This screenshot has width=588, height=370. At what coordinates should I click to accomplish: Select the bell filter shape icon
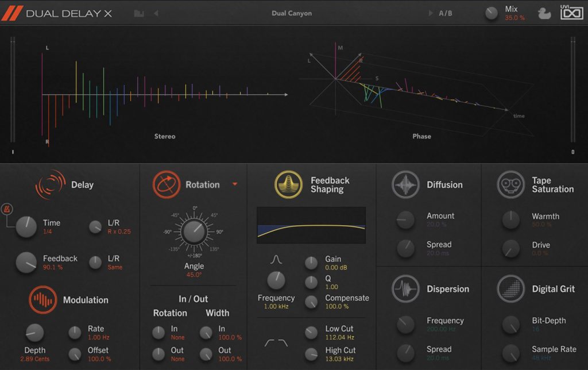[276, 261]
